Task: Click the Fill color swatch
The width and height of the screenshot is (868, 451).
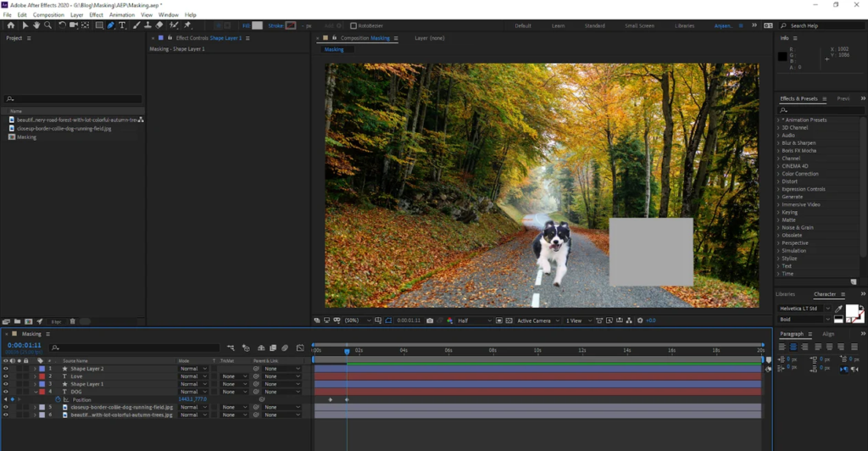Action: pos(257,25)
